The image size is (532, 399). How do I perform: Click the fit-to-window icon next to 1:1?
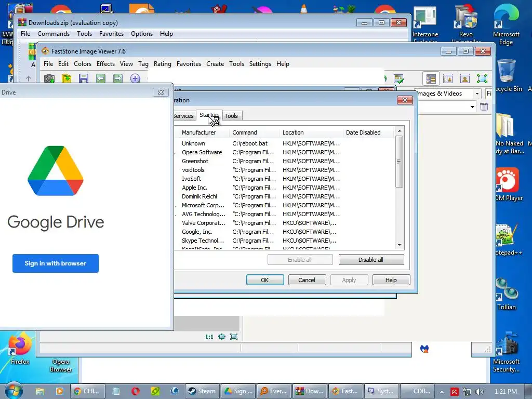tap(222, 337)
